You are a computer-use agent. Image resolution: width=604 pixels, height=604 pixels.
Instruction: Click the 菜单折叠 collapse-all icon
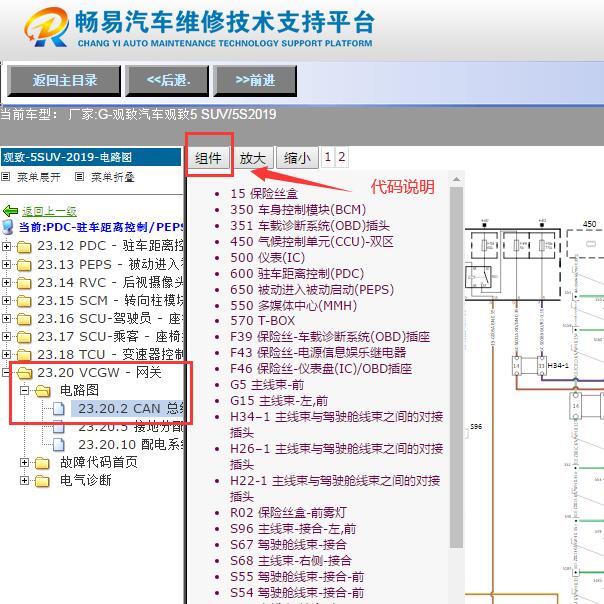(79, 177)
